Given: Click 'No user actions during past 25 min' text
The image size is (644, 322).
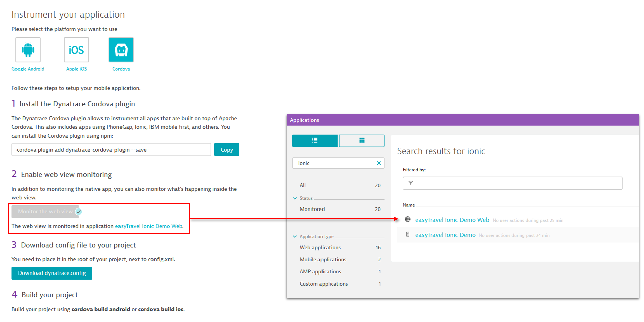Looking at the screenshot, I should (x=528, y=221).
